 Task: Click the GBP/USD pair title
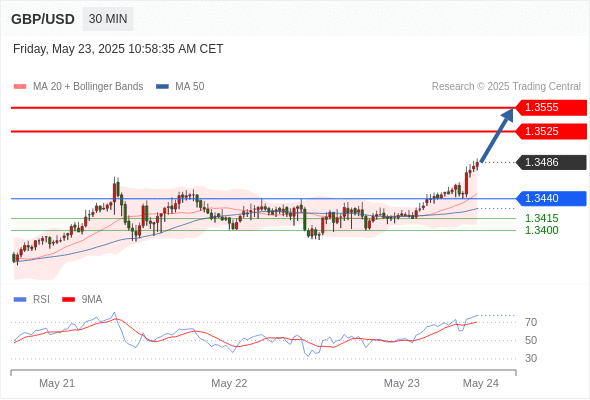click(43, 19)
